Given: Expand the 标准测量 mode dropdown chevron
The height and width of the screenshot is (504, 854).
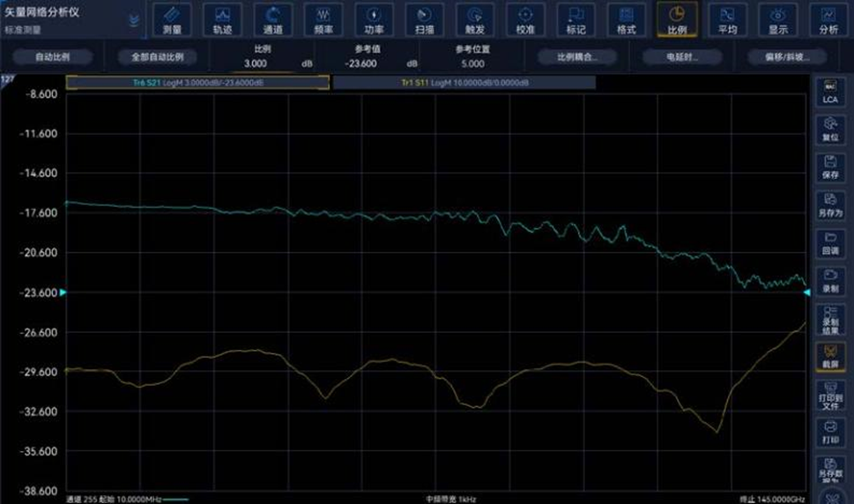Looking at the screenshot, I should tap(133, 19).
